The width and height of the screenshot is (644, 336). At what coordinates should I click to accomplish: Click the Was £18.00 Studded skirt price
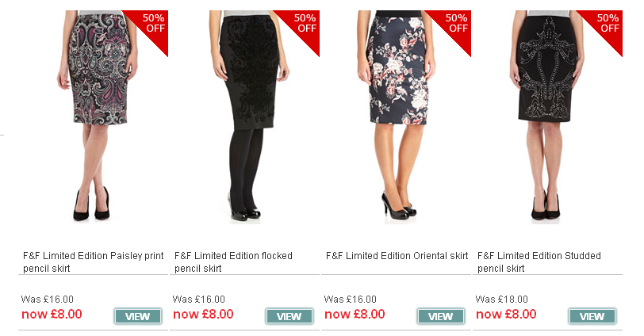click(501, 299)
